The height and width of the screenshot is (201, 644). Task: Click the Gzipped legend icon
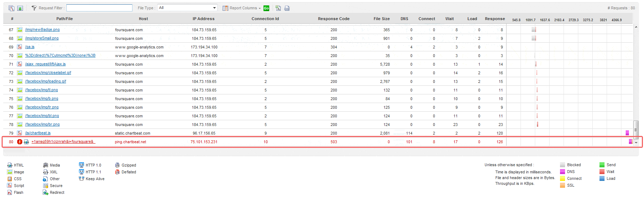click(117, 165)
